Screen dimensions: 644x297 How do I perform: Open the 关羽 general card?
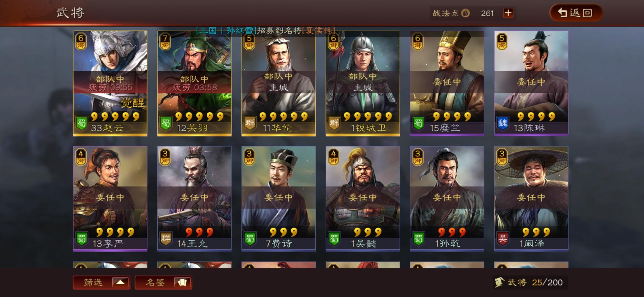pos(194,83)
